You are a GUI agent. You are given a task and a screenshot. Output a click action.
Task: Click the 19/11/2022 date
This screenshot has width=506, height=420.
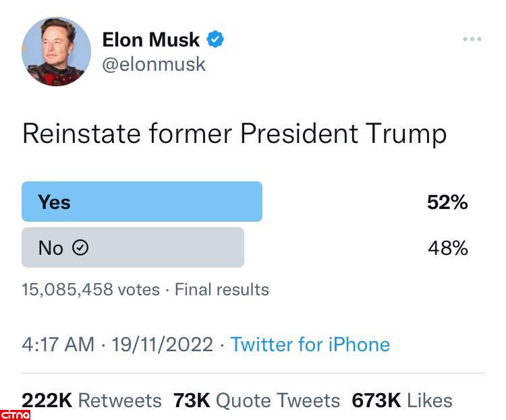(162, 344)
